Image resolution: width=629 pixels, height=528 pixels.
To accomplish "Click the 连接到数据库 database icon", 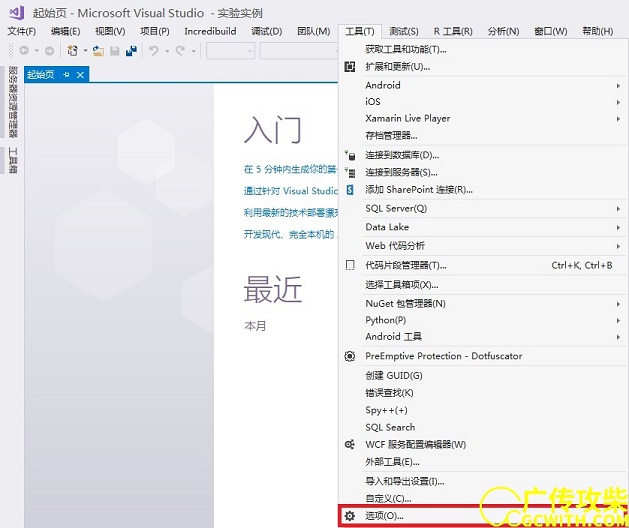I will tap(350, 155).
